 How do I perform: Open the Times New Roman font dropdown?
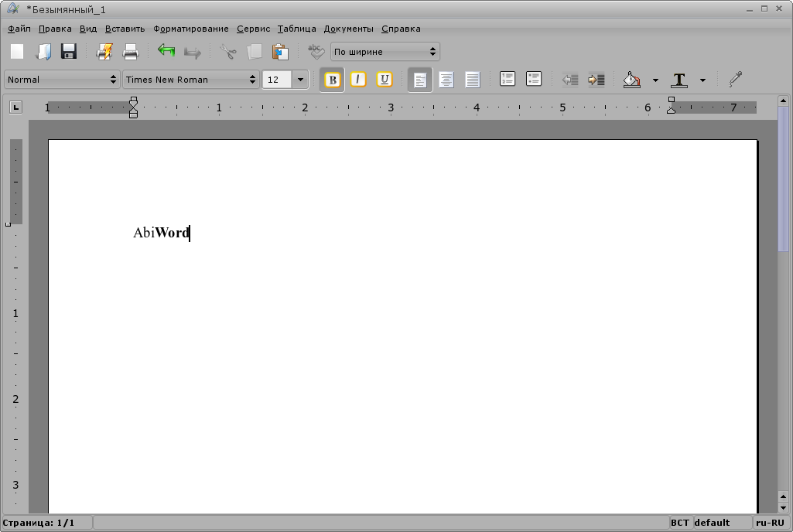pyautogui.click(x=190, y=80)
